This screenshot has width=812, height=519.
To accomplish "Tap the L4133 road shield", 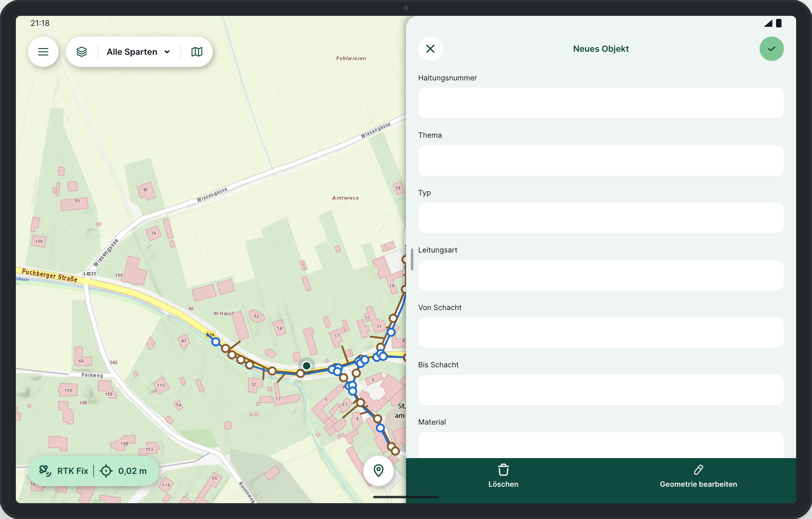I will tap(90, 274).
